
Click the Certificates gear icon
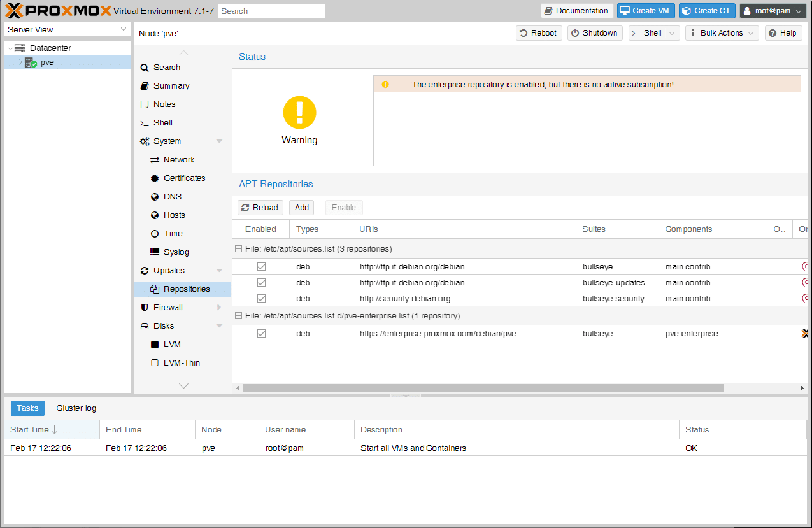click(155, 178)
